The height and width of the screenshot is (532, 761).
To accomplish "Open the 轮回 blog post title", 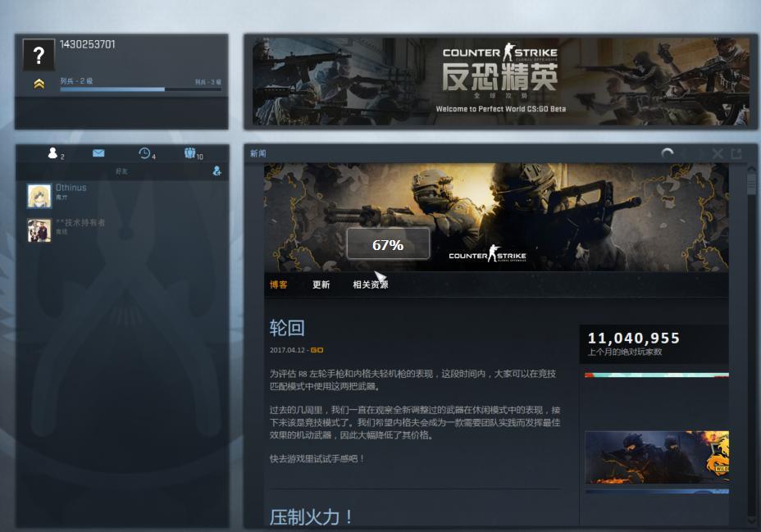I will coord(287,328).
